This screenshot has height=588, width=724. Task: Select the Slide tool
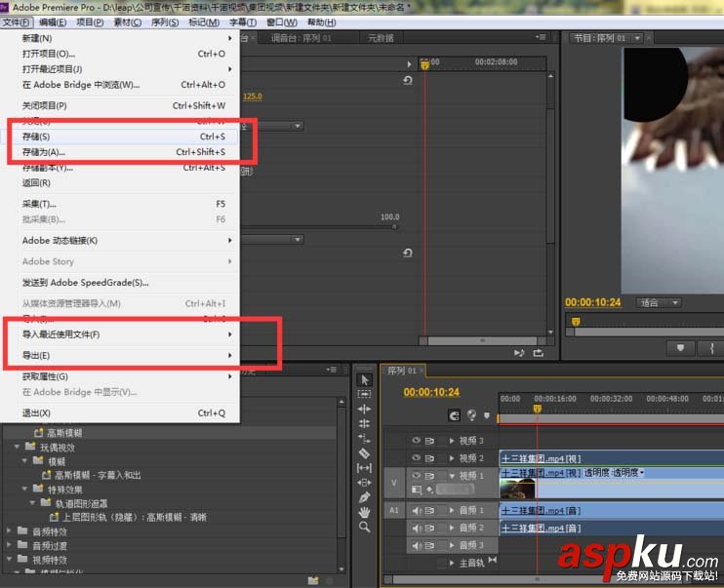coord(364,483)
